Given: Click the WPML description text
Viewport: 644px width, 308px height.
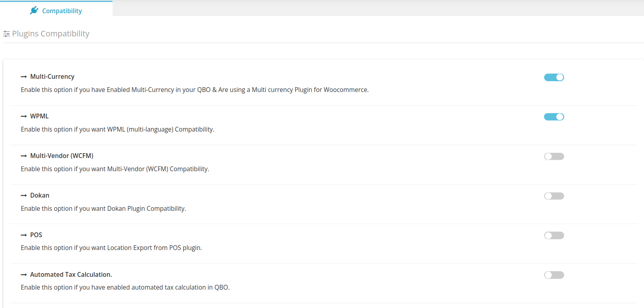Looking at the screenshot, I should pos(117,129).
